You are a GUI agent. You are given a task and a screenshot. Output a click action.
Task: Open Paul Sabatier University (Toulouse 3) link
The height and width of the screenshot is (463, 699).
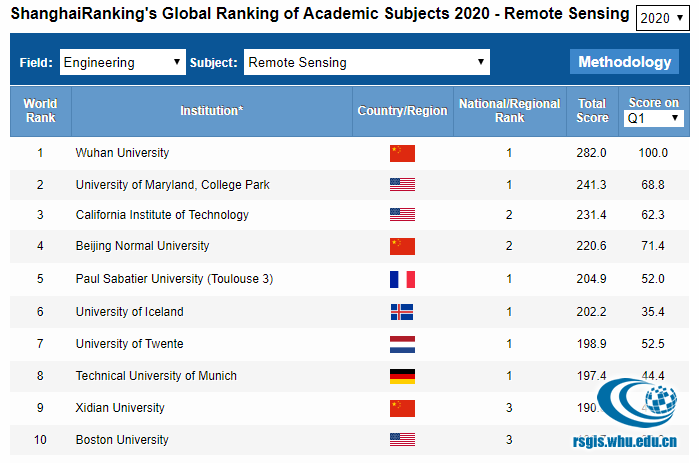coord(174,279)
